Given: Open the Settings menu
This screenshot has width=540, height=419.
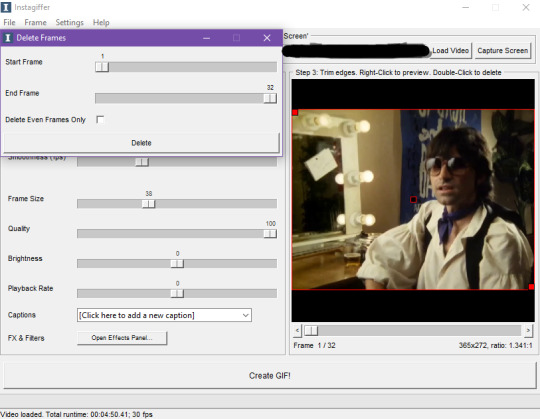Looking at the screenshot, I should point(70,23).
